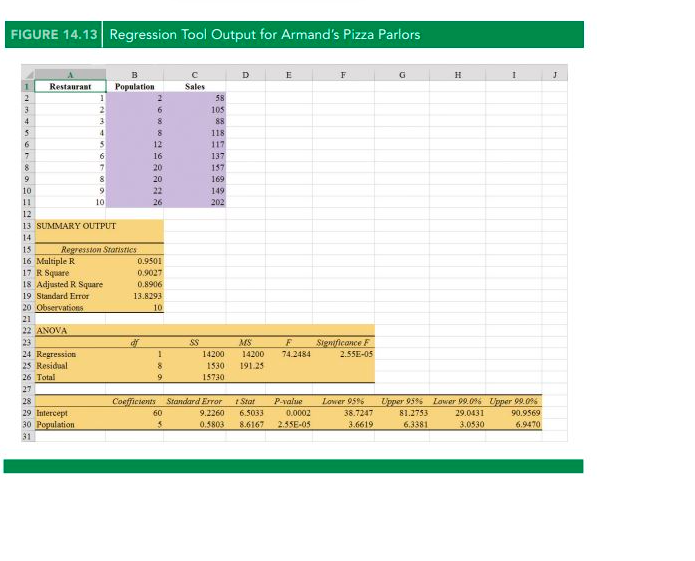The height and width of the screenshot is (561, 695).
Task: Select column B header
Action: (x=135, y=75)
